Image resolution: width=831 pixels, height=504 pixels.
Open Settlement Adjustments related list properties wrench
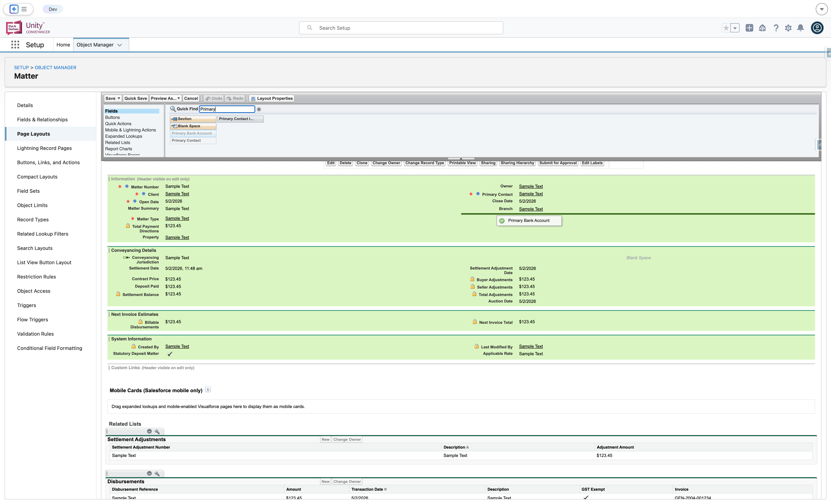[x=157, y=431]
